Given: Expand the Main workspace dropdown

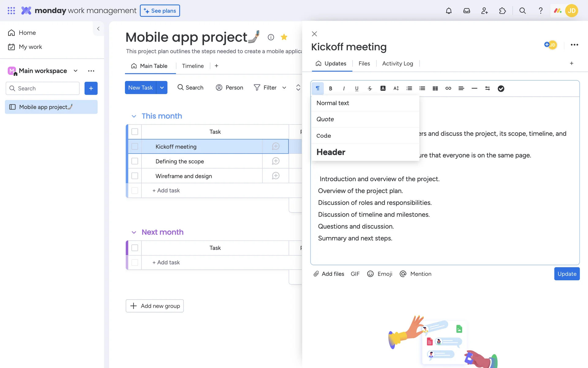Looking at the screenshot, I should click(76, 71).
